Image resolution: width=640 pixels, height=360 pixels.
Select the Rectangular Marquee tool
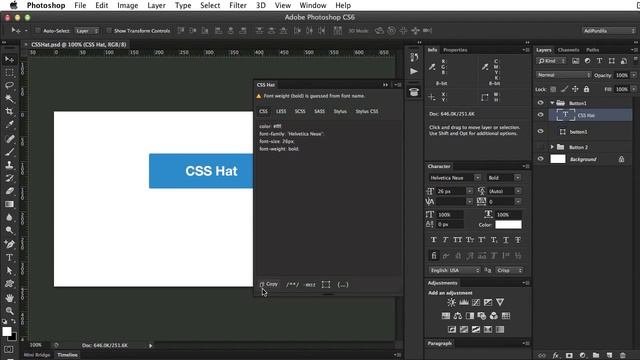[x=9, y=73]
